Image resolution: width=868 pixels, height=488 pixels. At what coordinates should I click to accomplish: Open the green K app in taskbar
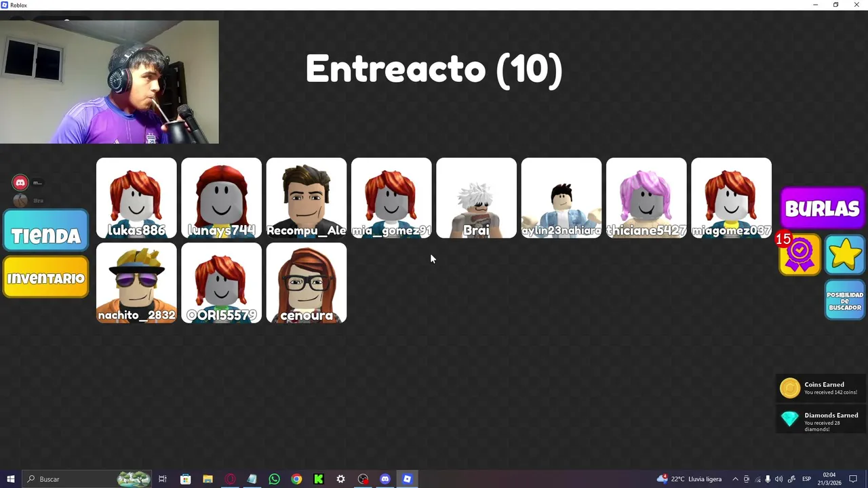(x=319, y=479)
